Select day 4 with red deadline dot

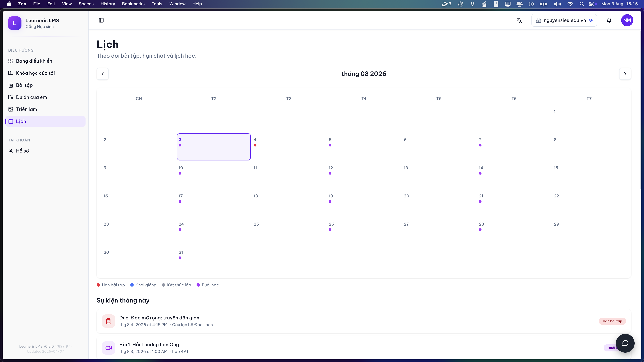click(x=289, y=147)
